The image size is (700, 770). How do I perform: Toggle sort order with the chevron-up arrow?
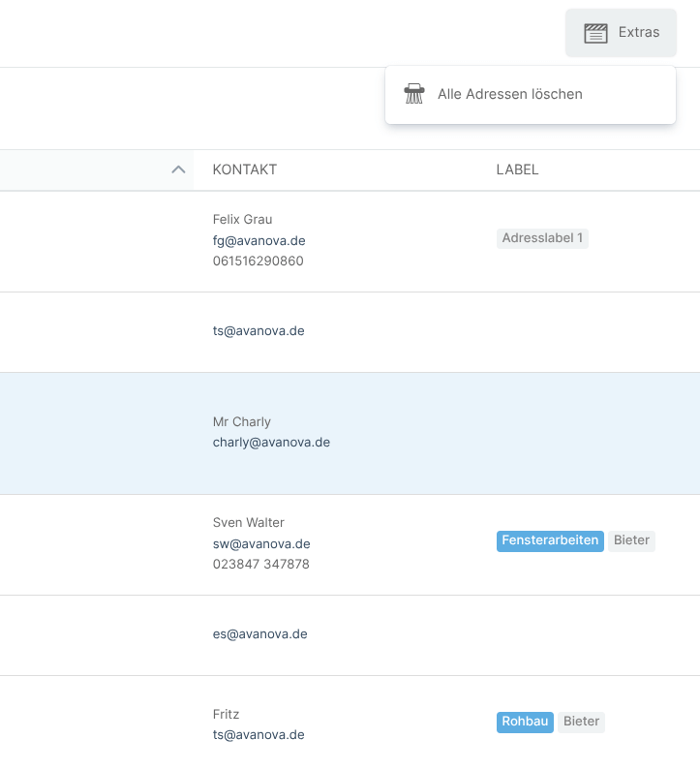(177, 169)
